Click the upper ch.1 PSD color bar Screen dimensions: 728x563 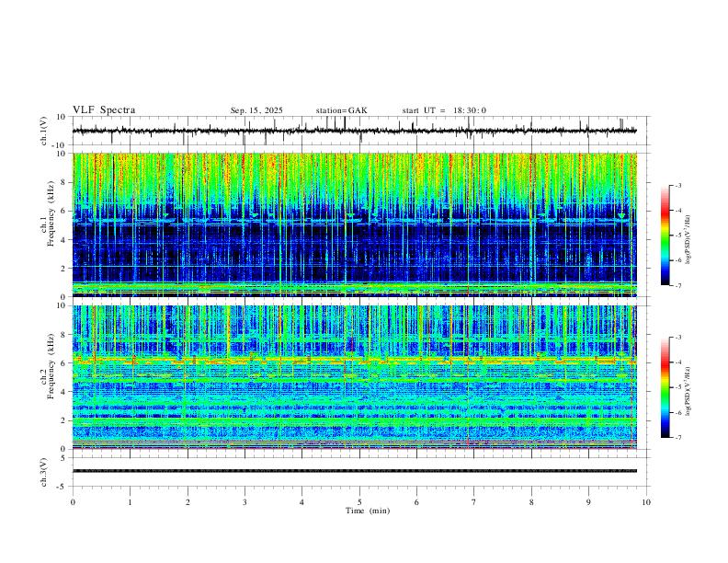point(665,236)
